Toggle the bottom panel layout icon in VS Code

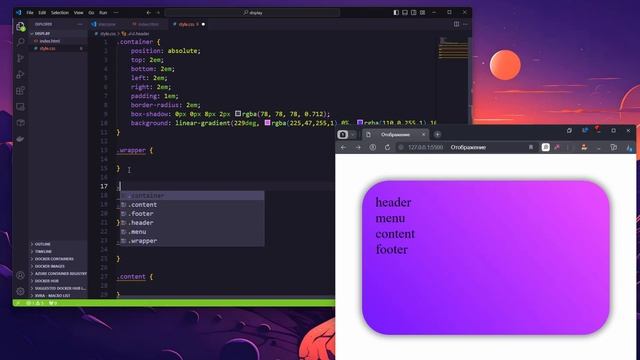coord(405,13)
